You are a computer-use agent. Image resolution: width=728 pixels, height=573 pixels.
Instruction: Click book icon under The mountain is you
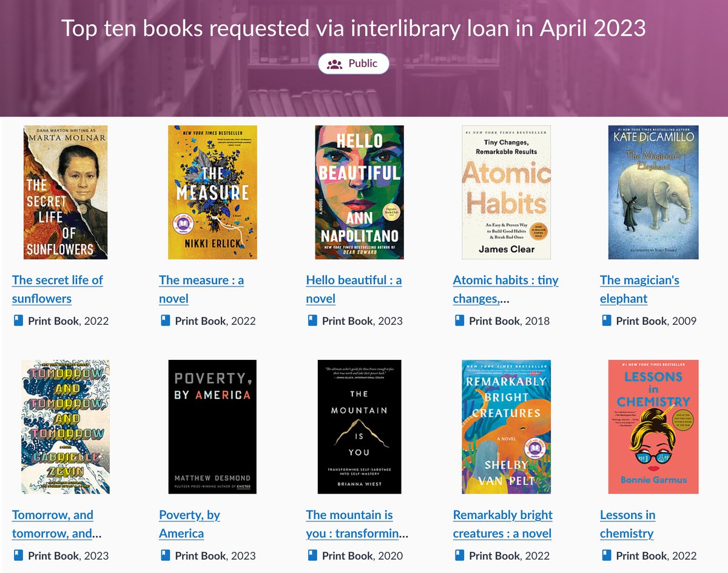coord(312,555)
